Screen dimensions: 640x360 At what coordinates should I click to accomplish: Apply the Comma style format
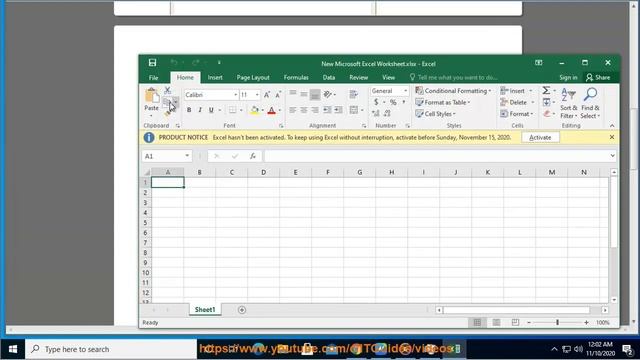click(x=404, y=102)
